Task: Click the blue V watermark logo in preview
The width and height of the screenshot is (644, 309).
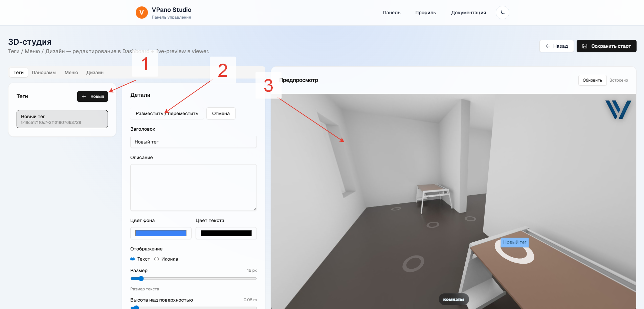Action: click(x=618, y=109)
